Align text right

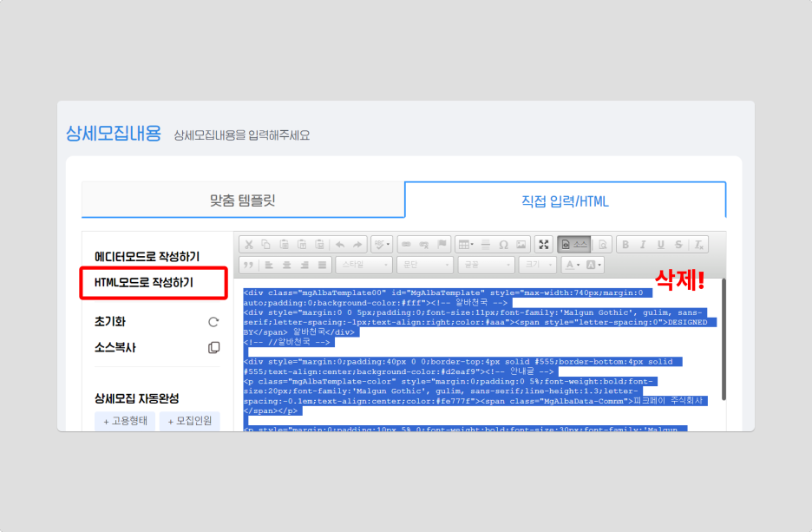pyautogui.click(x=304, y=265)
